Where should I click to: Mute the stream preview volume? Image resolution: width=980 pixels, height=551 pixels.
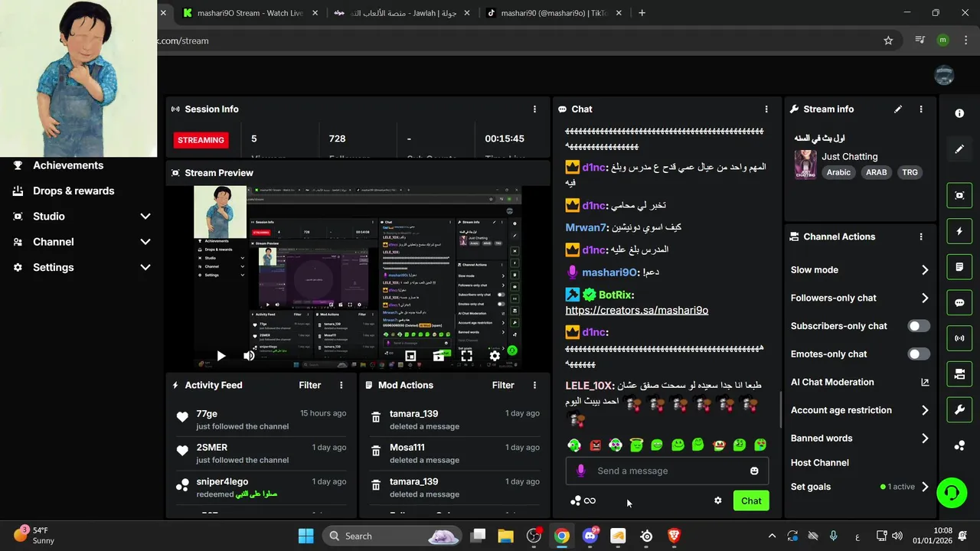tap(249, 356)
